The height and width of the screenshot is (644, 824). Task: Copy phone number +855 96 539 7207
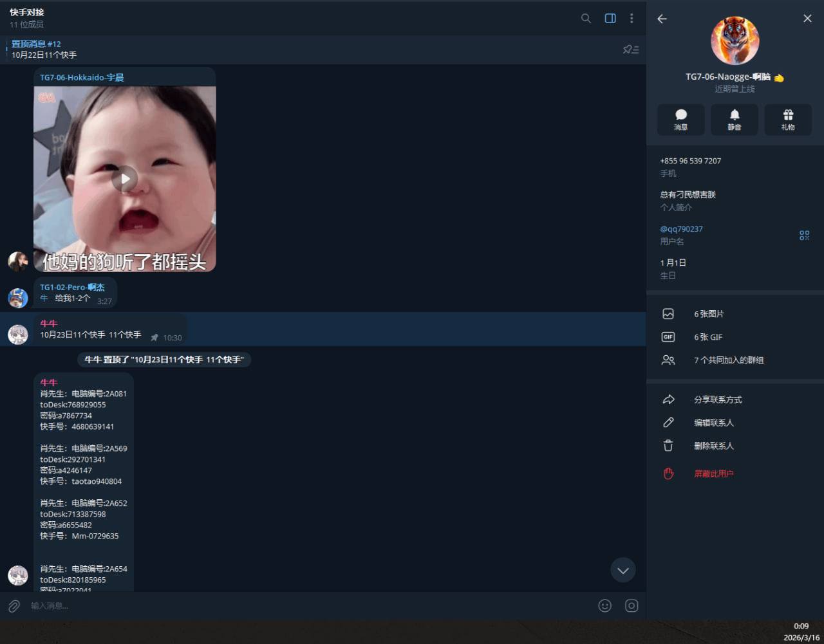690,161
